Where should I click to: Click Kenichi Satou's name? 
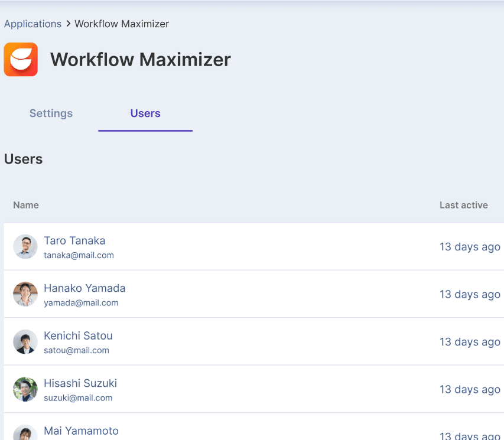pos(78,335)
